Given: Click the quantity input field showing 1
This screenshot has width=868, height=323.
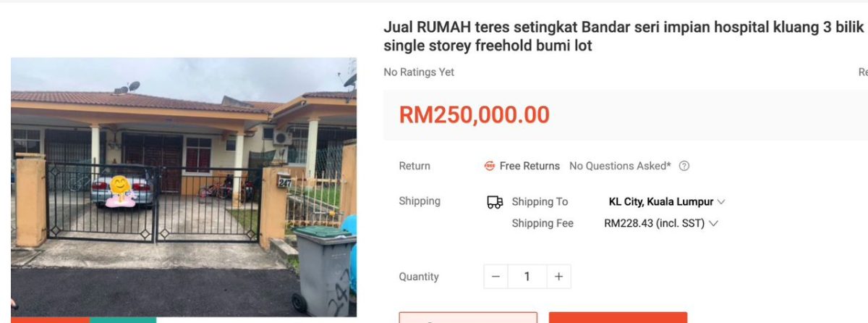Looking at the screenshot, I should point(527,277).
